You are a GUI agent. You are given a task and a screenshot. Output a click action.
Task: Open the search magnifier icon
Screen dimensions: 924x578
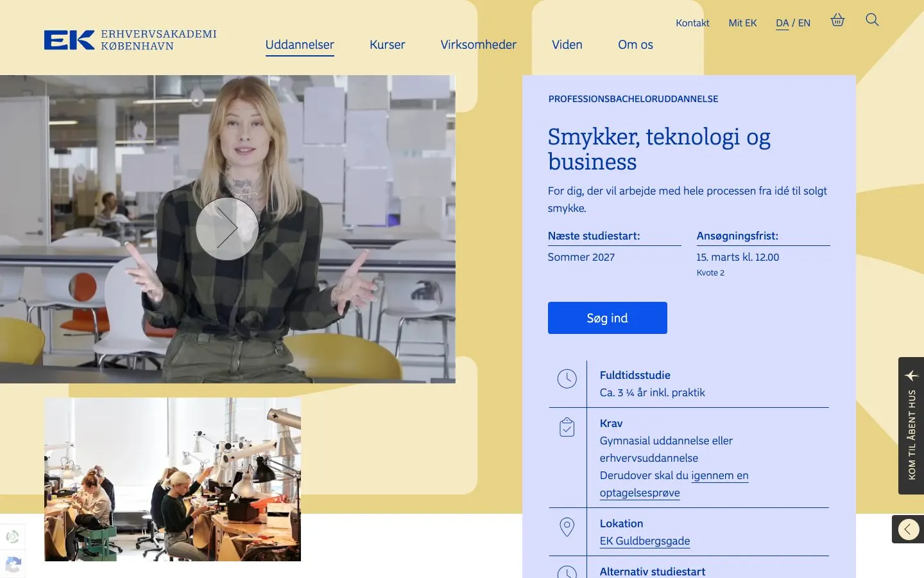coord(872,20)
